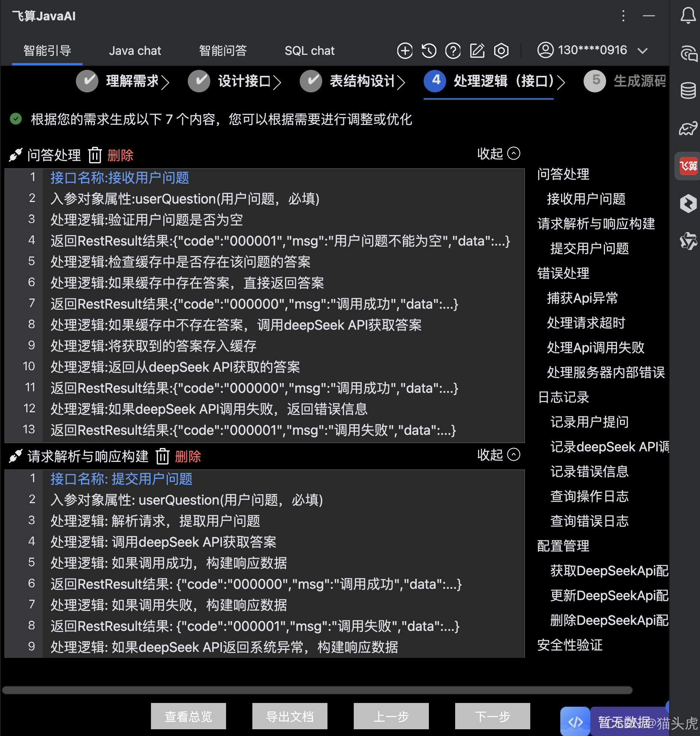Click the user avatar icon near 130****0916
This screenshot has width=700, height=736.
[545, 50]
